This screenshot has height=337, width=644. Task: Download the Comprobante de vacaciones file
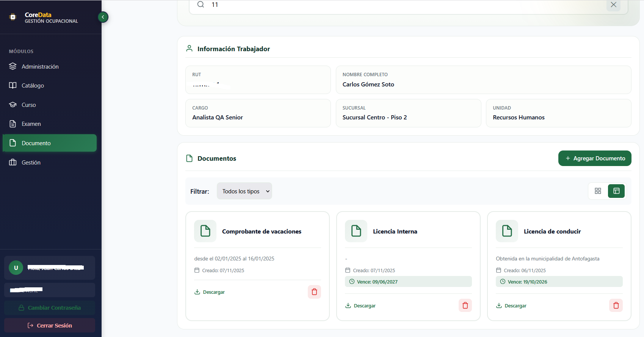[x=210, y=292]
